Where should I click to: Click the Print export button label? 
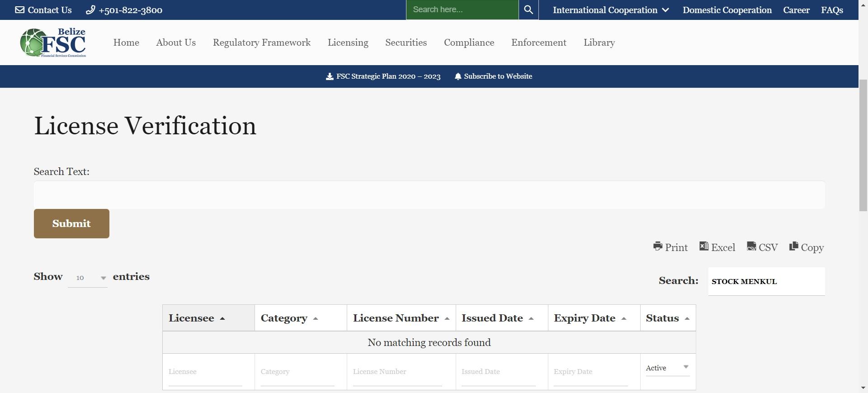(x=676, y=247)
